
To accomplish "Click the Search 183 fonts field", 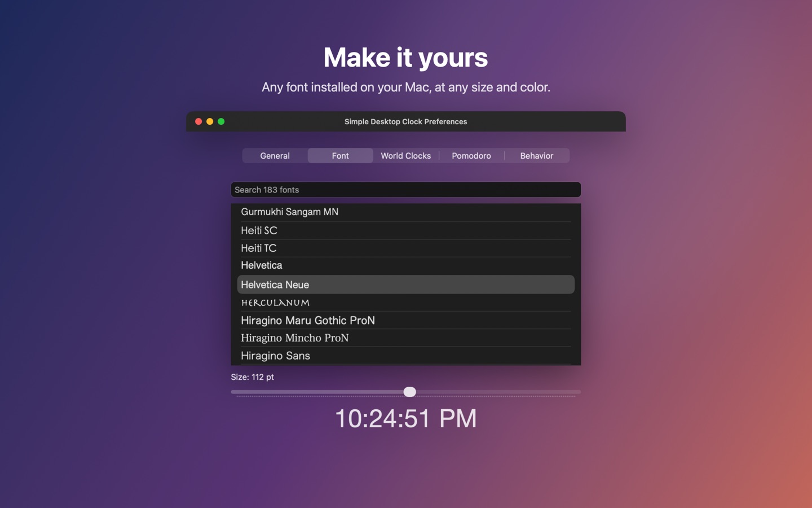I will pos(406,190).
